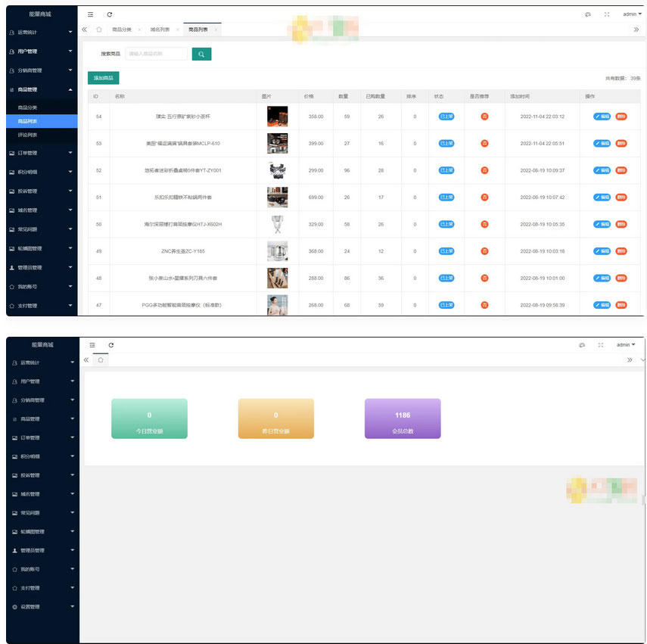Click refresh icon in product list window header
The image size is (647, 644).
[109, 14]
